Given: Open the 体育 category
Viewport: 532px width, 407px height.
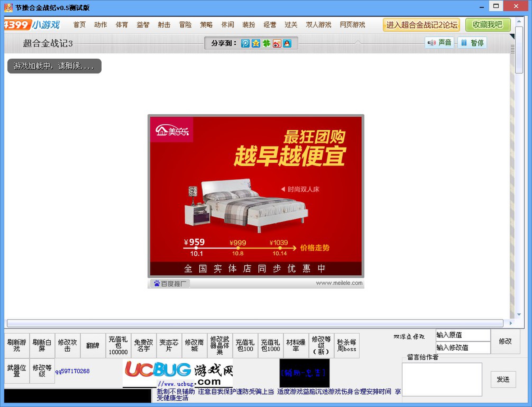Looking at the screenshot, I should pyautogui.click(x=122, y=25).
